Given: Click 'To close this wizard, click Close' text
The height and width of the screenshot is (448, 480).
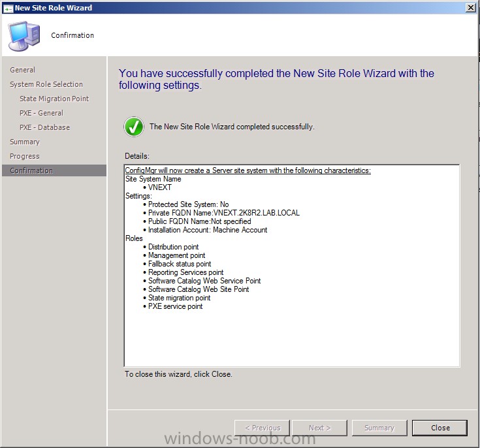Looking at the screenshot, I should click(x=178, y=374).
